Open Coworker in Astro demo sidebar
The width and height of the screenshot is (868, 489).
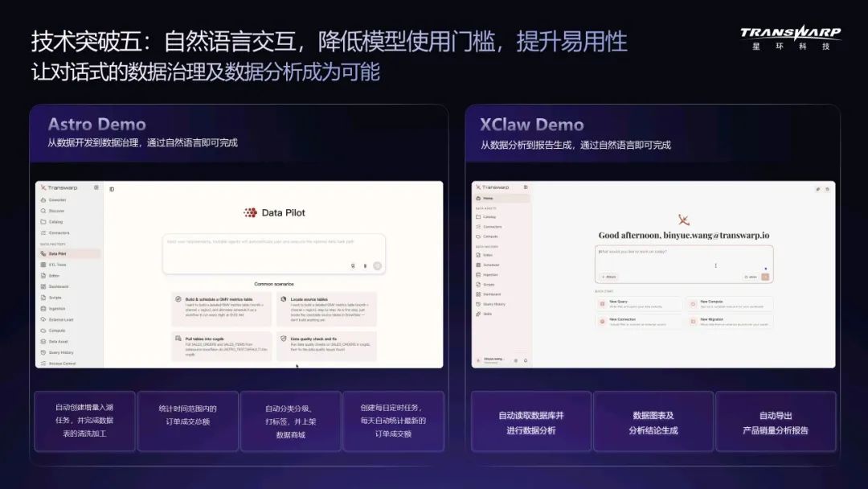54,200
